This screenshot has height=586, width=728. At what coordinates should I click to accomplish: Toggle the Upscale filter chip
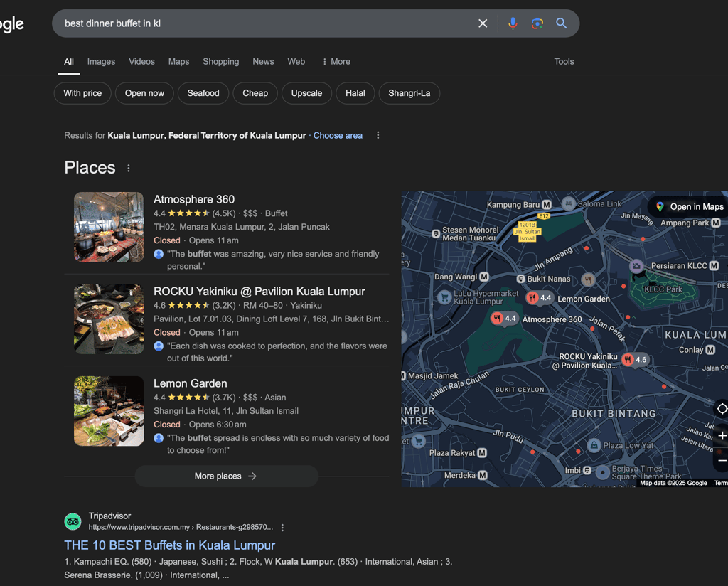(x=307, y=93)
